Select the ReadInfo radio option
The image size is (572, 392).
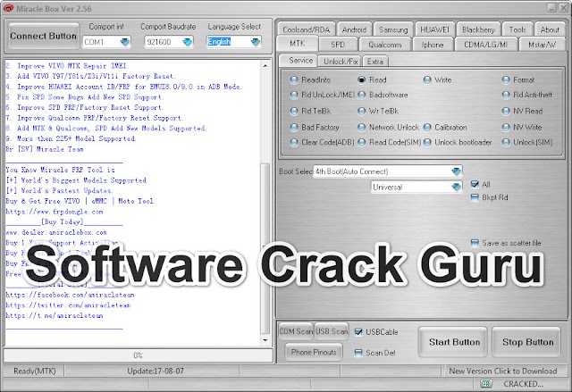pos(294,80)
